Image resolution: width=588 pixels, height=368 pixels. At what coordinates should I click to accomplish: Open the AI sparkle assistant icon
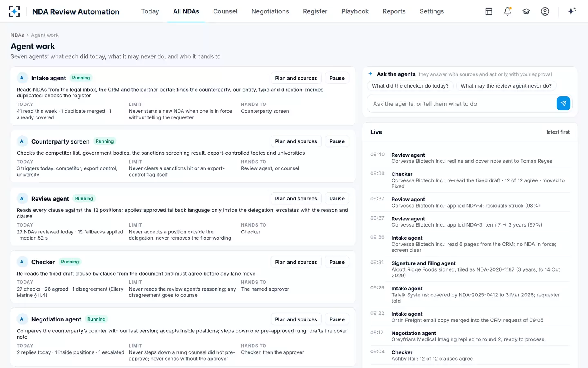572,11
